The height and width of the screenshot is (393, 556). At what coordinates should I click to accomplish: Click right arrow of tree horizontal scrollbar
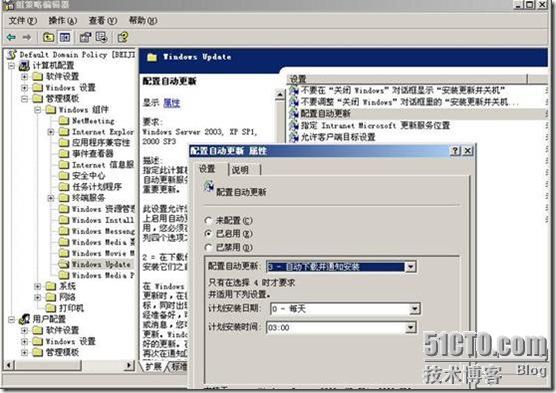(x=130, y=365)
